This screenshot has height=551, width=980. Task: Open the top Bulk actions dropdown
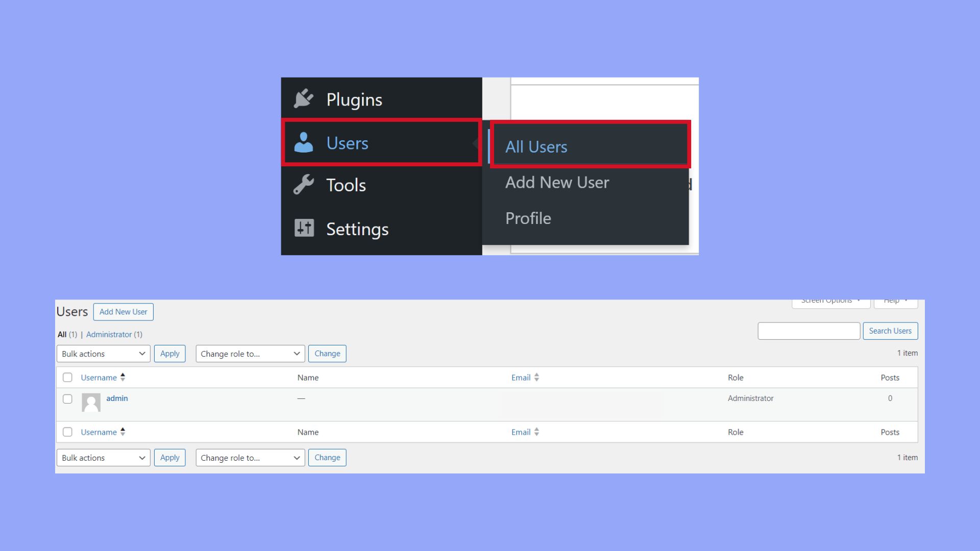pyautogui.click(x=103, y=354)
